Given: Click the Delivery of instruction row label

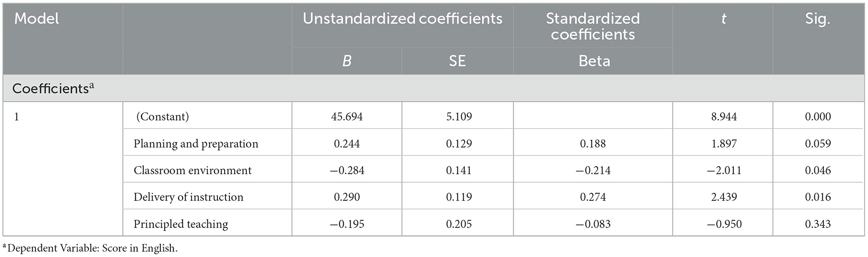Looking at the screenshot, I should [188, 197].
